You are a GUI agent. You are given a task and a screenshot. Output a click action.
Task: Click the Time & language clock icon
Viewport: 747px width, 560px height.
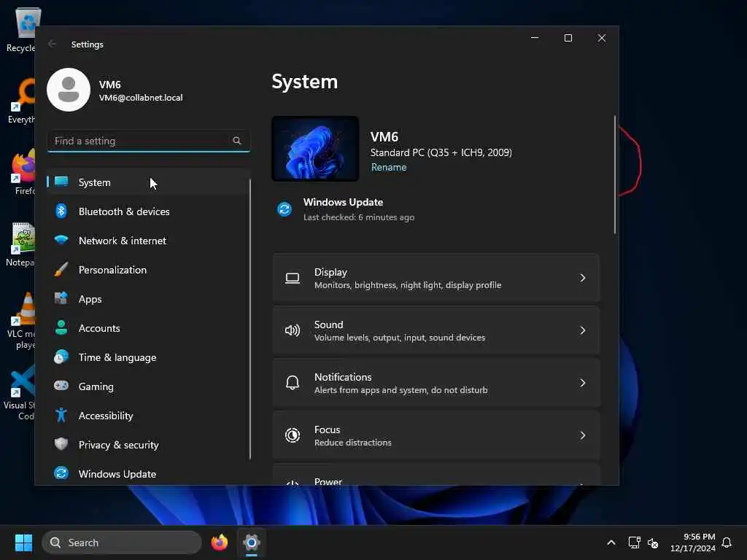click(61, 357)
